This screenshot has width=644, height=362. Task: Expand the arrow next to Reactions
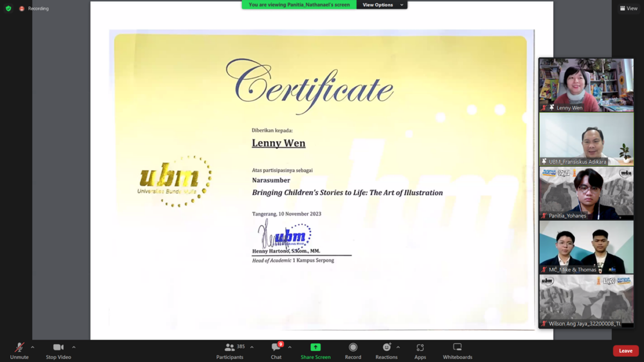point(398,347)
